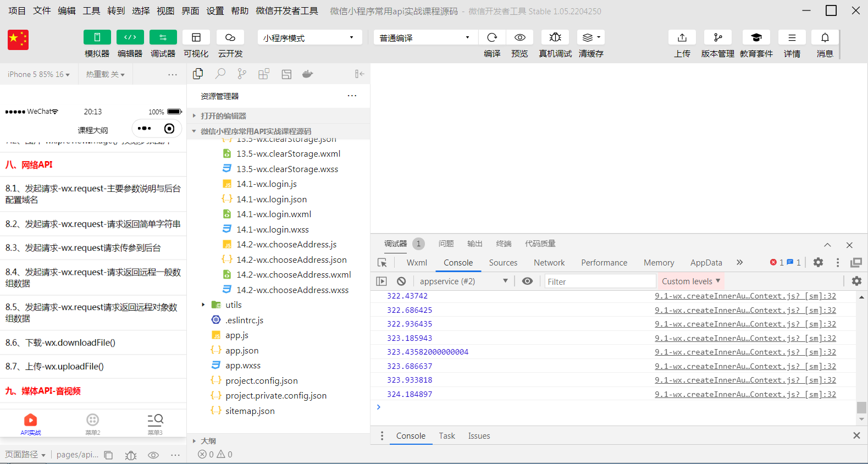Screen dimensions: 868x464
Task: Open the clear cache (清缓存) menu
Action: tap(591, 37)
